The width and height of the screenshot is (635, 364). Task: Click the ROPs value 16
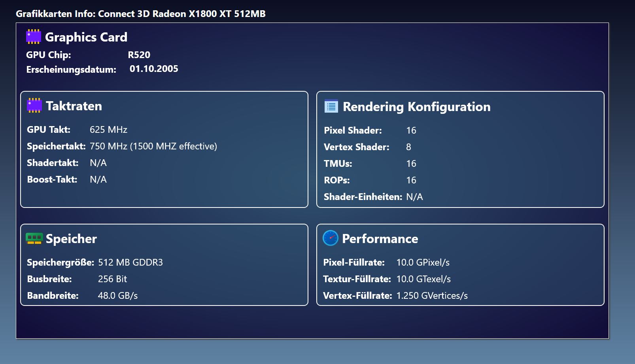411,180
